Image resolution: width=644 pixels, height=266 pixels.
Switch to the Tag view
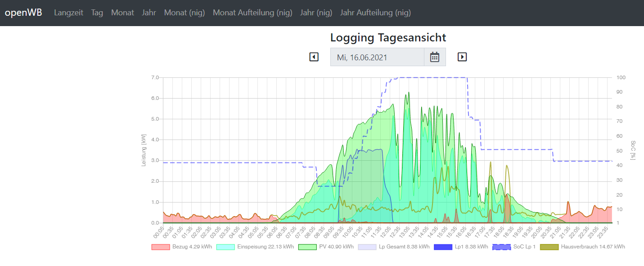pyautogui.click(x=97, y=13)
